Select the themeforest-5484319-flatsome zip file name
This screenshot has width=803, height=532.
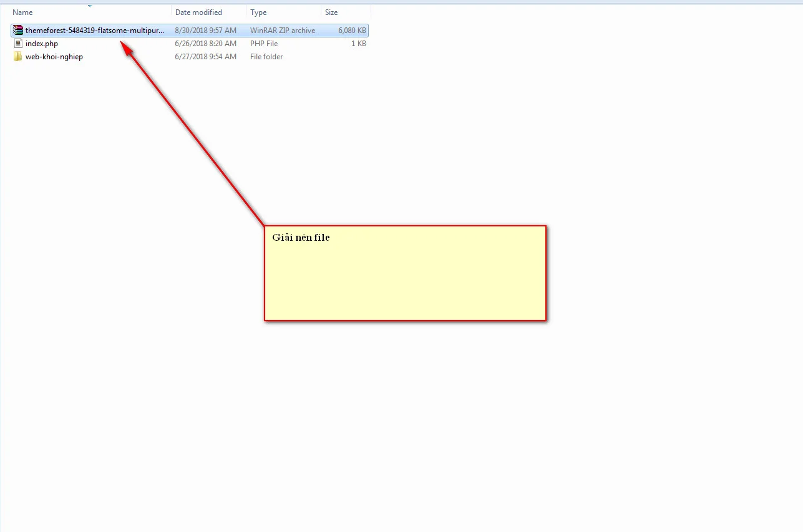click(95, 31)
